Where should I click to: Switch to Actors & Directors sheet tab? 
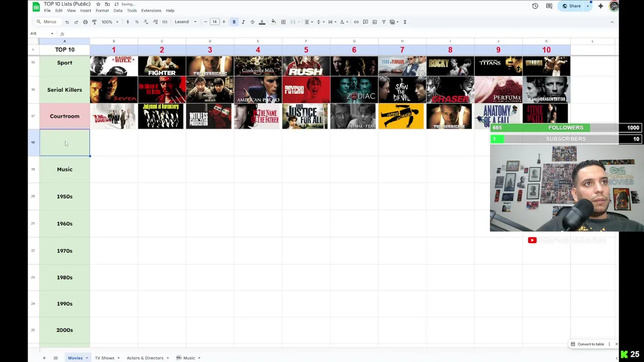pos(145,358)
